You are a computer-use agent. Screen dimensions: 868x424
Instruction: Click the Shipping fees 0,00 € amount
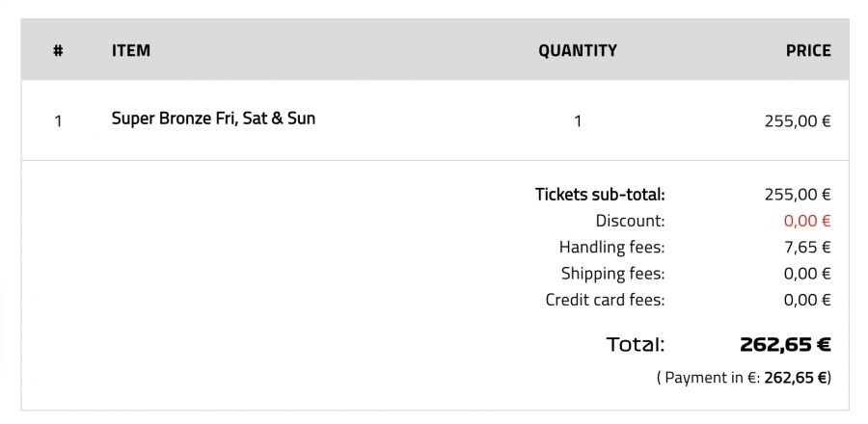[806, 274]
